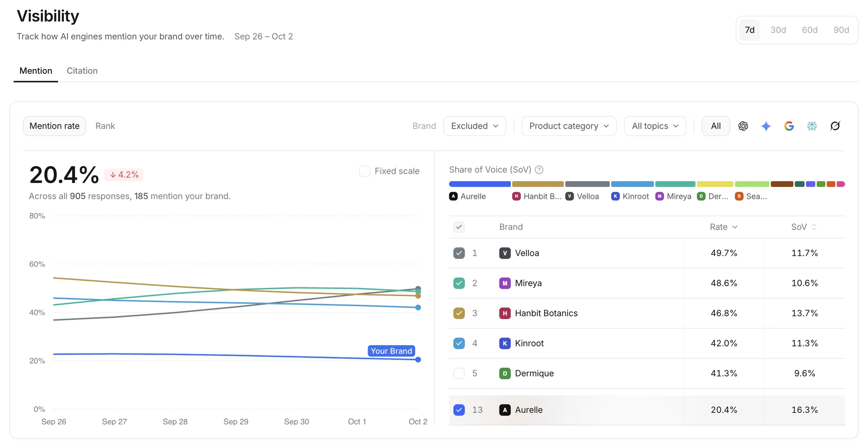This screenshot has width=868, height=444.
Task: Click Kinroot icon in SoV legend
Action: [615, 196]
